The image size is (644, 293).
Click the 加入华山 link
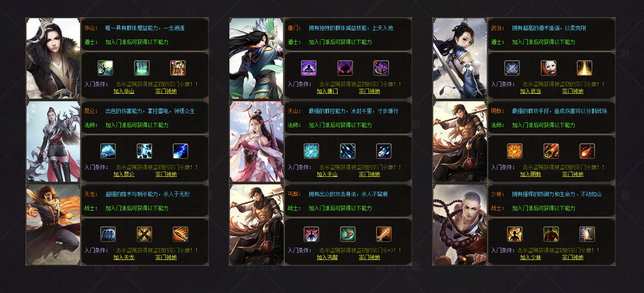tap(124, 91)
